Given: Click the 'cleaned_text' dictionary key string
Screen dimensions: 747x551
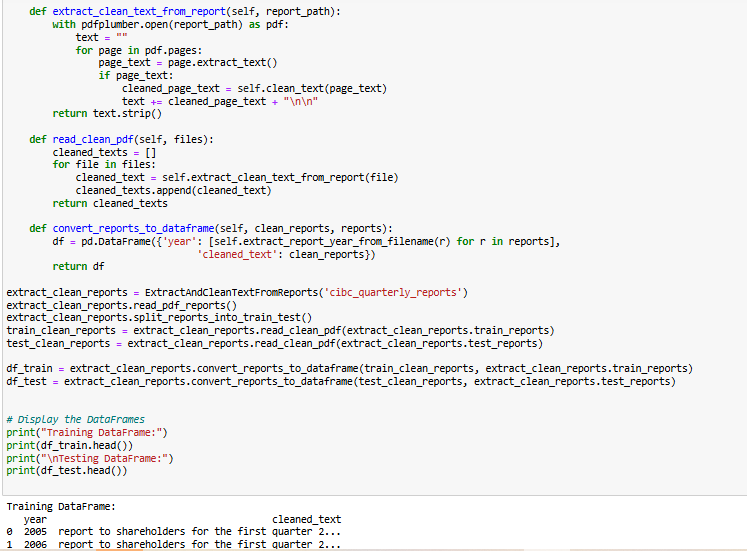Looking at the screenshot, I should 237,254.
